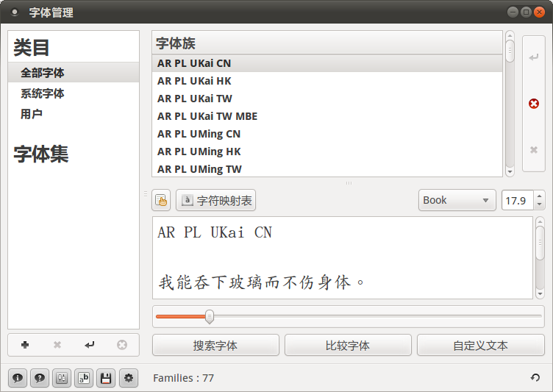
Task: Open the Book font style dropdown
Action: [x=457, y=200]
